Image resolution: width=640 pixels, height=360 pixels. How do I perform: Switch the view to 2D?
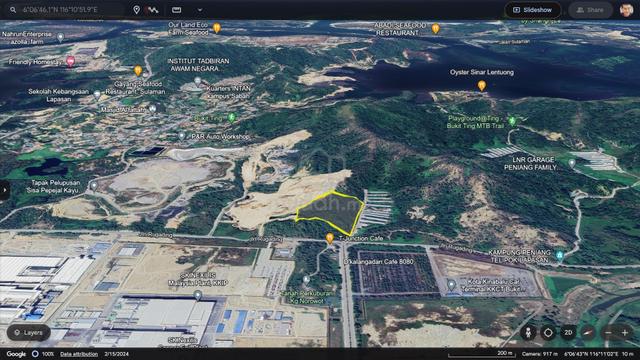(568, 333)
